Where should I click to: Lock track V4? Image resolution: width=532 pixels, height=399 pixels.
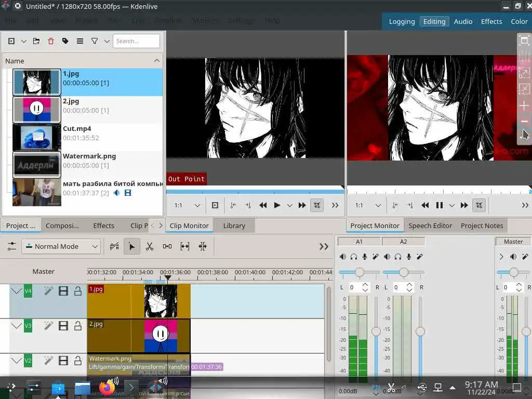[78, 291]
